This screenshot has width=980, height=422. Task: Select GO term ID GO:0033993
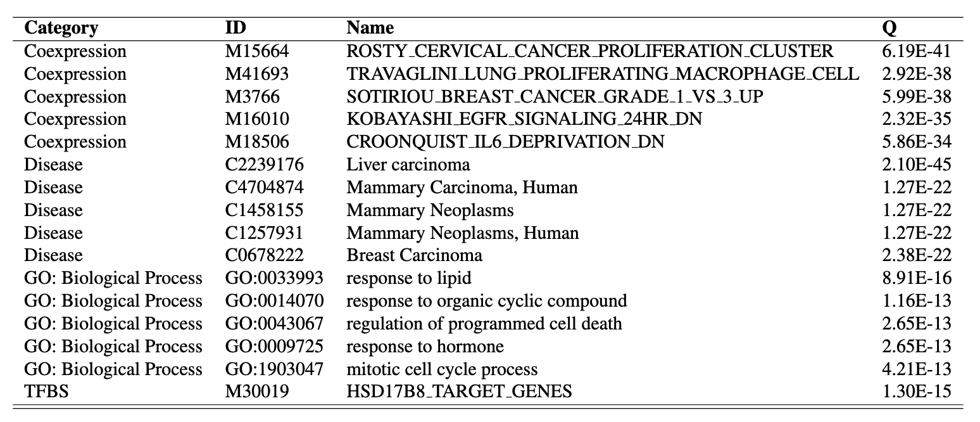click(x=274, y=278)
